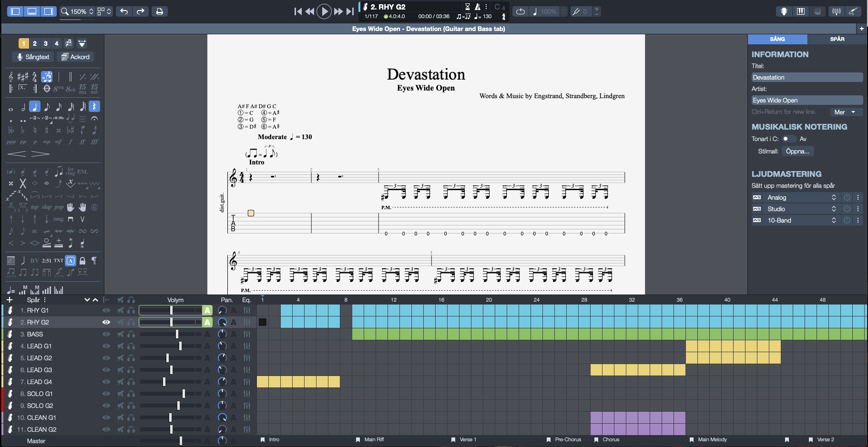Select the treble clef tool

[x=11, y=77]
